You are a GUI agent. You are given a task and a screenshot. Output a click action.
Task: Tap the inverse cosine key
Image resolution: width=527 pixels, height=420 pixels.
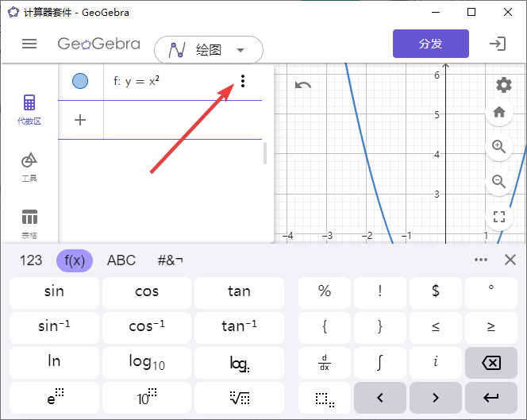pyautogui.click(x=147, y=327)
